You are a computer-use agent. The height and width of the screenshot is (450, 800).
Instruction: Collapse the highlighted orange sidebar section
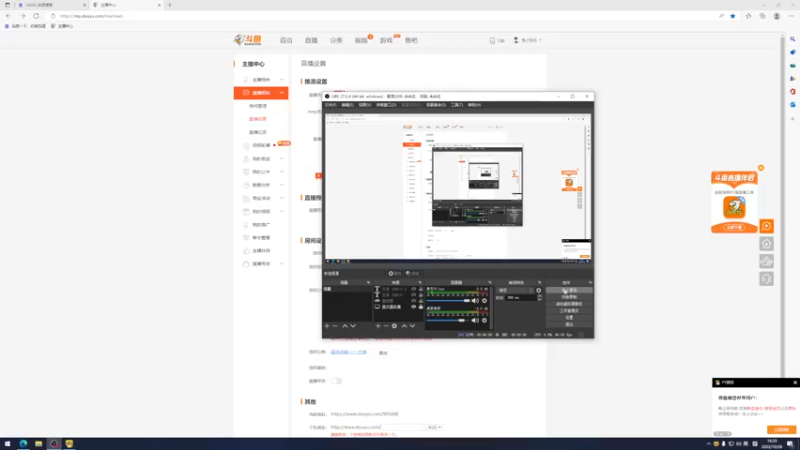[282, 93]
